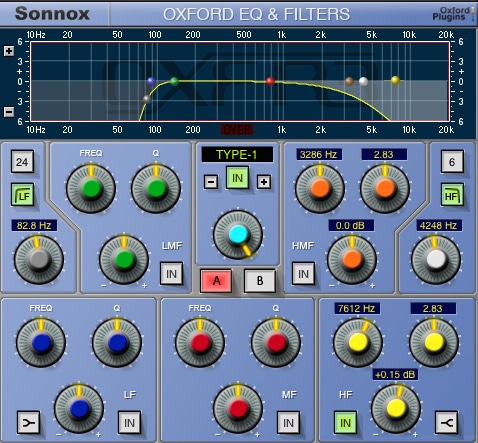Click the grey low-cut frequency knob
This screenshot has width=478, height=443.
pyautogui.click(x=39, y=260)
